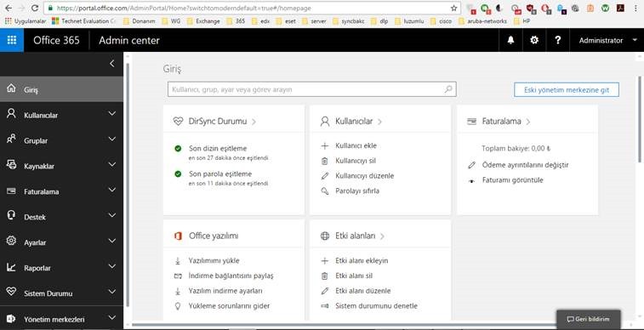Click the DirSync Durumu heart icon
644x330 pixels.
click(x=178, y=122)
